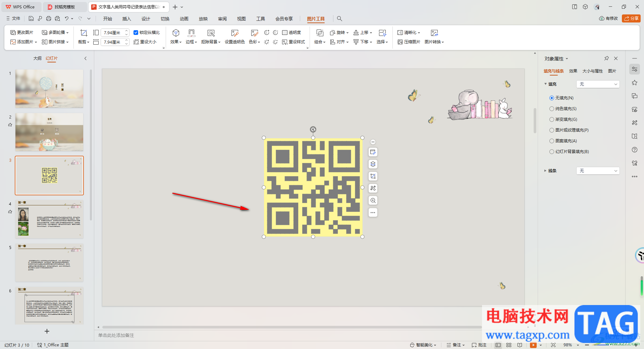The height and width of the screenshot is (349, 644).
Task: Click the Share (分享) button
Action: (631, 18)
